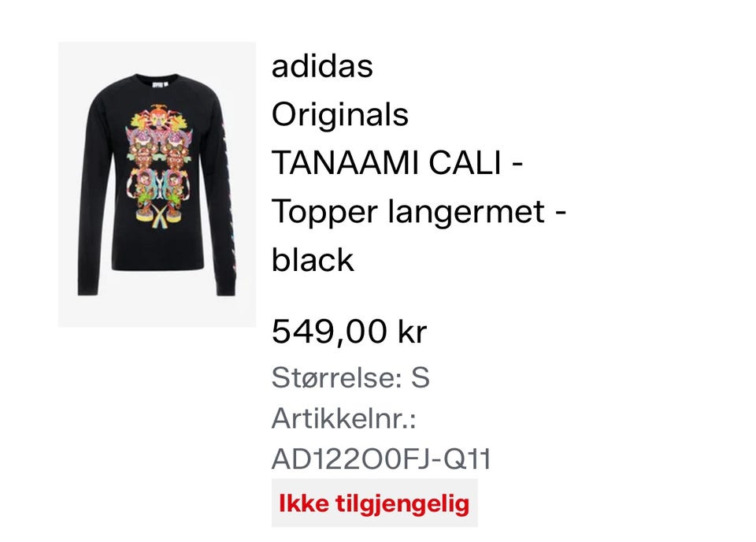Click the adidas brand name

tap(322, 66)
